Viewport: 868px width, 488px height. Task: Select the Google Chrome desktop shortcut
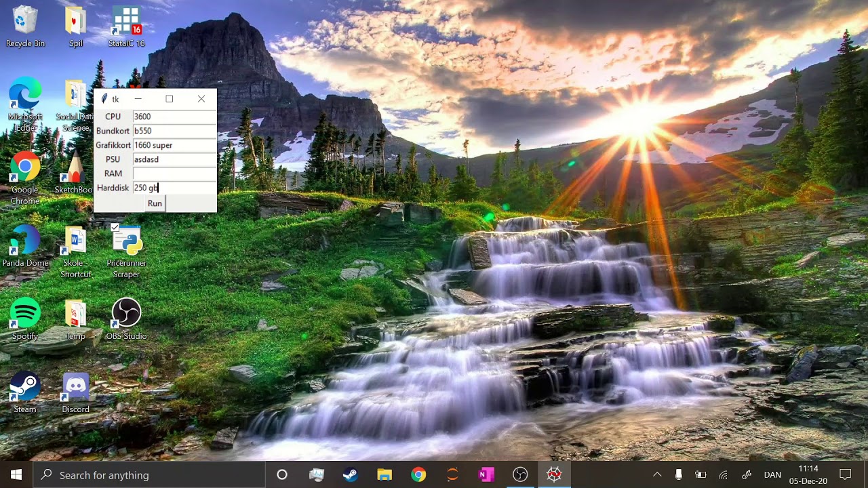[x=25, y=178]
